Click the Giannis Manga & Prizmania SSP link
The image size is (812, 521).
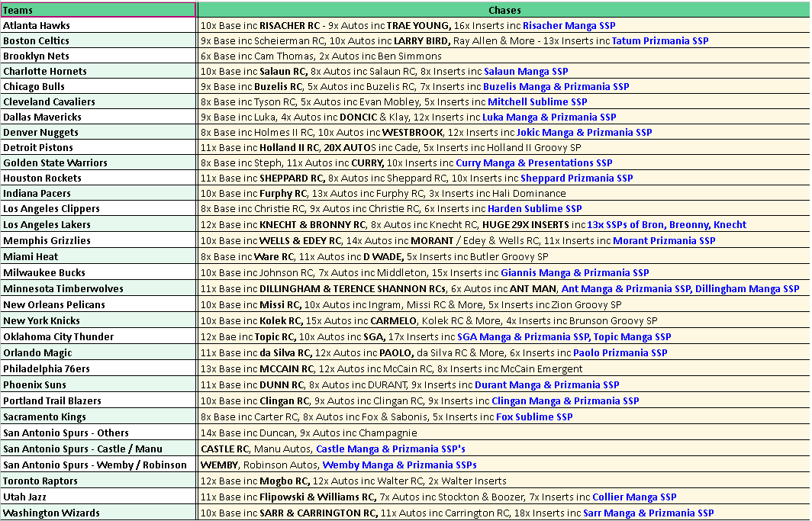pyautogui.click(x=575, y=272)
